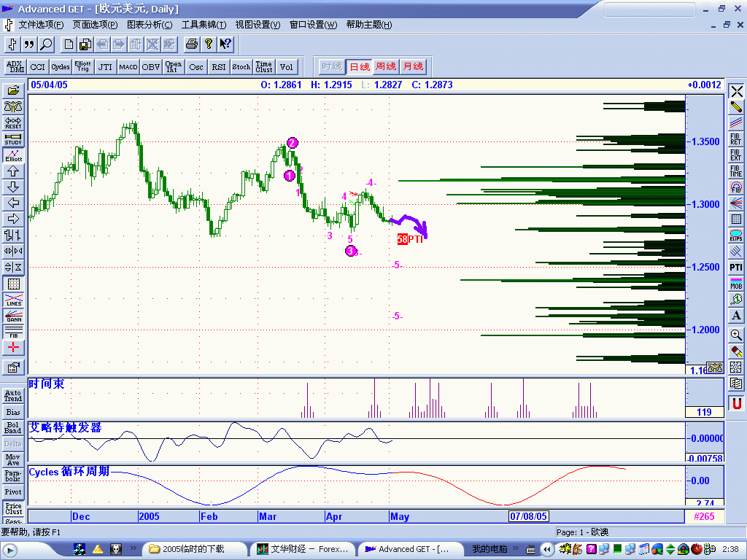
Task: Click the STUDY icon on the left toolbar
Action: click(x=12, y=139)
